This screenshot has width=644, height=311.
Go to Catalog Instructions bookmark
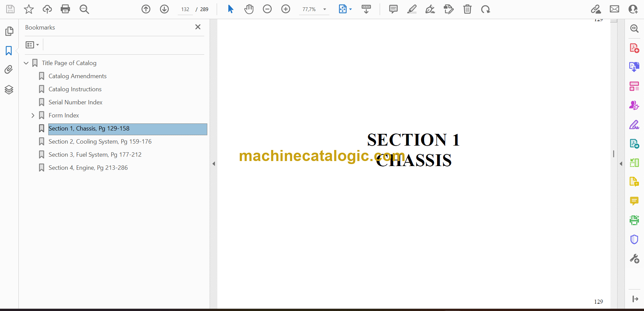75,89
